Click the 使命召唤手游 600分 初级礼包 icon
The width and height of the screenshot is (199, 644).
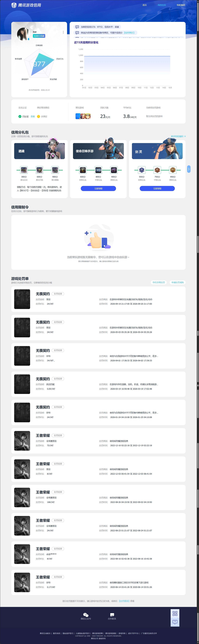point(83,170)
